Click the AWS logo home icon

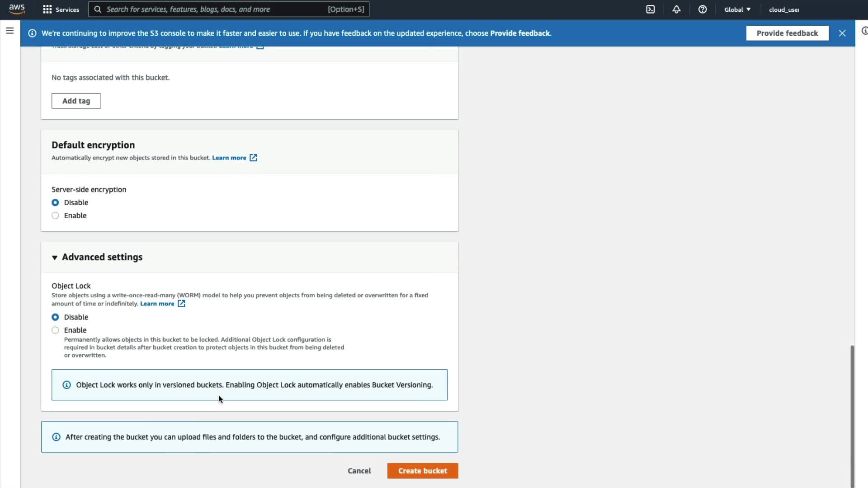pos(17,9)
